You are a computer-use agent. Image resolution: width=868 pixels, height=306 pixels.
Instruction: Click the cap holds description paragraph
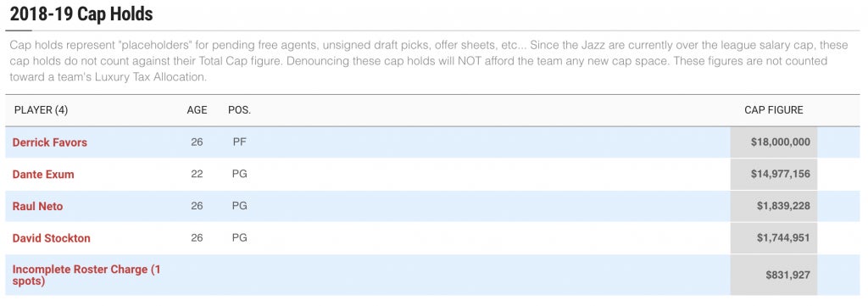pos(419,61)
